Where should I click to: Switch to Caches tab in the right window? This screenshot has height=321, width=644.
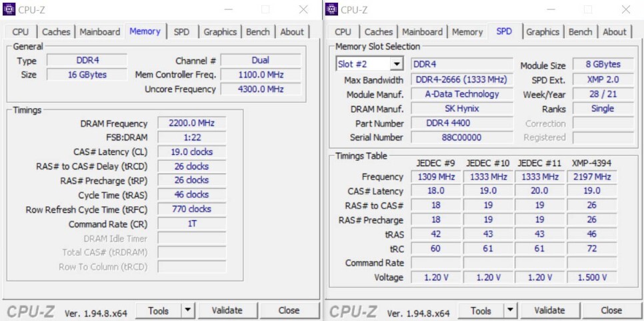point(378,31)
